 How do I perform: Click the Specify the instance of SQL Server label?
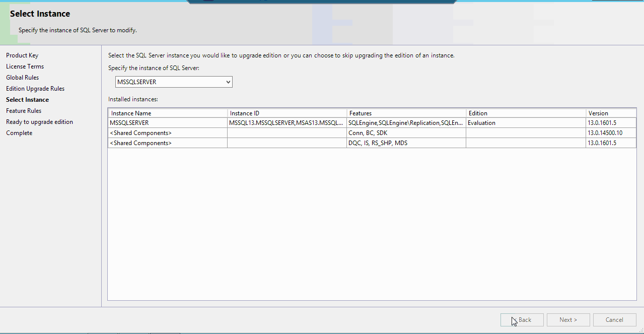[154, 68]
